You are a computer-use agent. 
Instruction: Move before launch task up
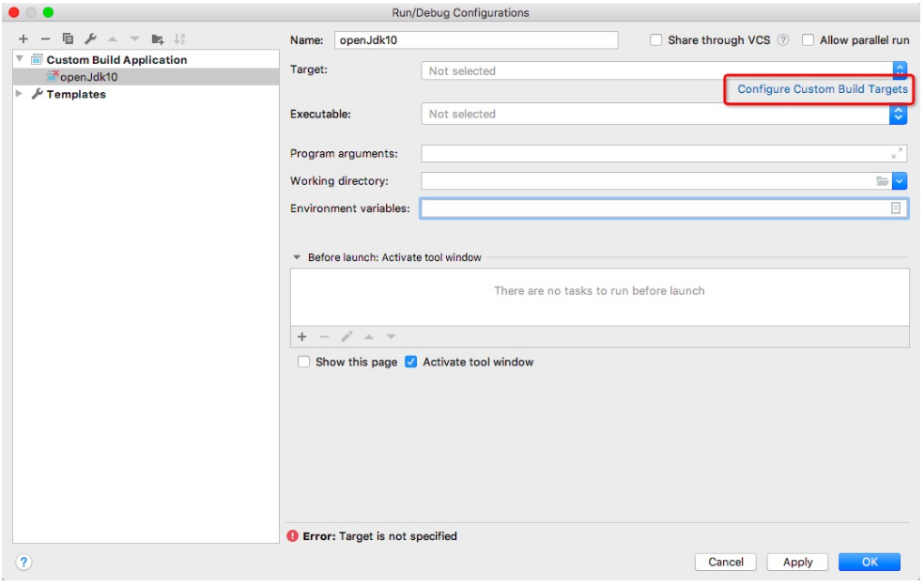tap(369, 336)
